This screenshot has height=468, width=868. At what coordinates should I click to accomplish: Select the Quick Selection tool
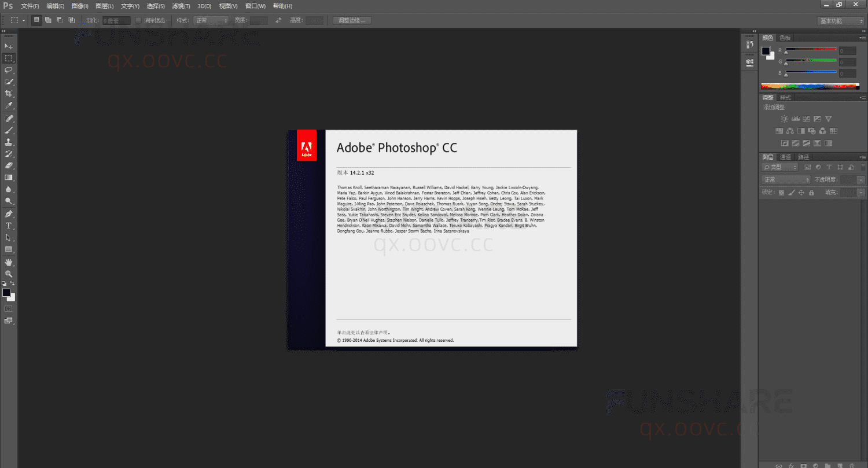click(9, 82)
